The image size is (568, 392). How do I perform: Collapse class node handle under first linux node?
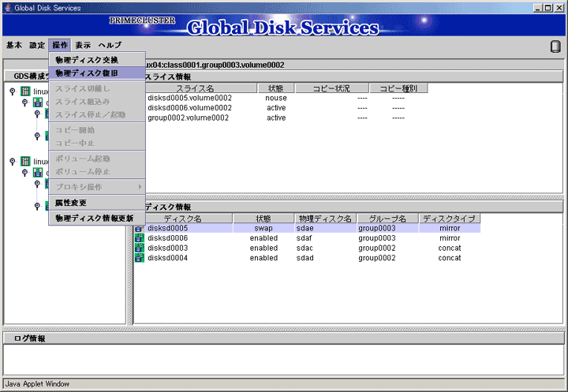25,103
